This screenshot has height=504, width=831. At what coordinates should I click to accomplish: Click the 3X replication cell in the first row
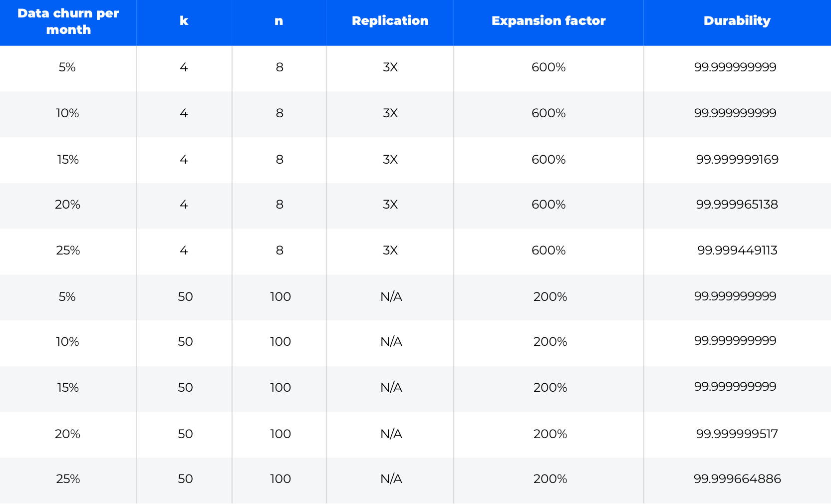click(x=390, y=67)
